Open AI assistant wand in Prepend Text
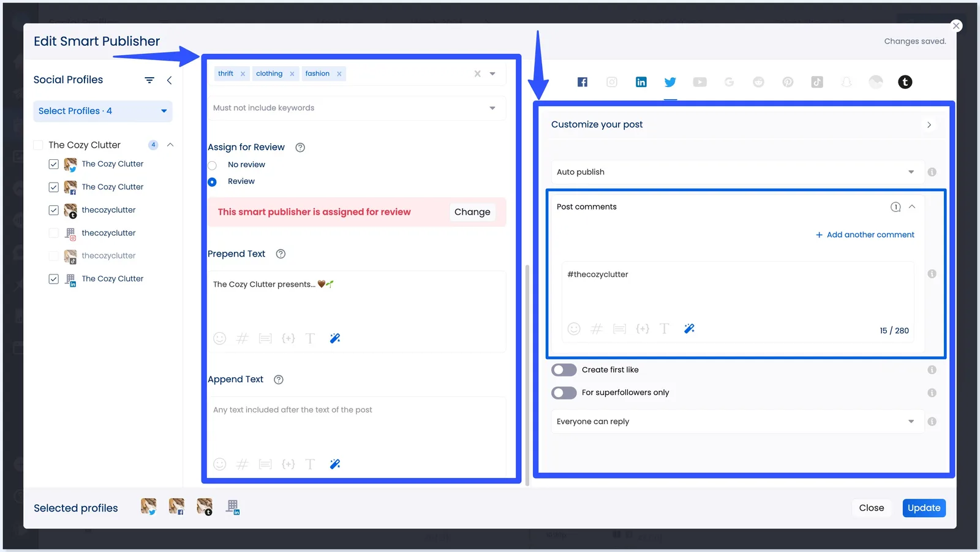This screenshot has height=552, width=980. pyautogui.click(x=335, y=338)
